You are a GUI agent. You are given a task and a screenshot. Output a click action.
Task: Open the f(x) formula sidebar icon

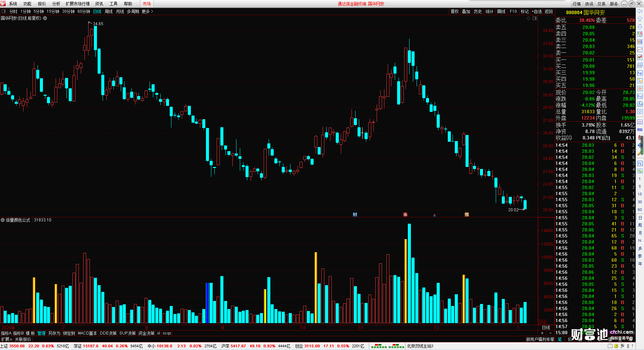(x=640, y=104)
